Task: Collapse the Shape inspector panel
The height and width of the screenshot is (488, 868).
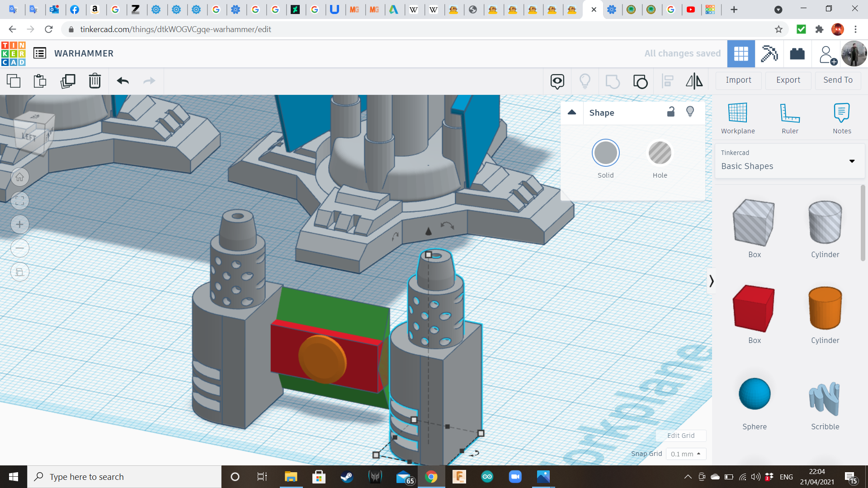Action: tap(572, 113)
